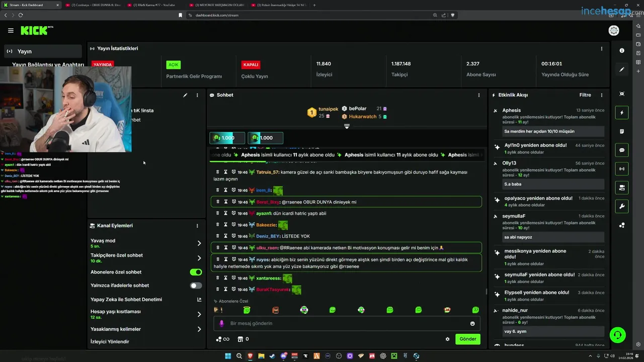Click edit pencil beside stream title
The width and height of the screenshot is (644, 362).
[x=185, y=95]
